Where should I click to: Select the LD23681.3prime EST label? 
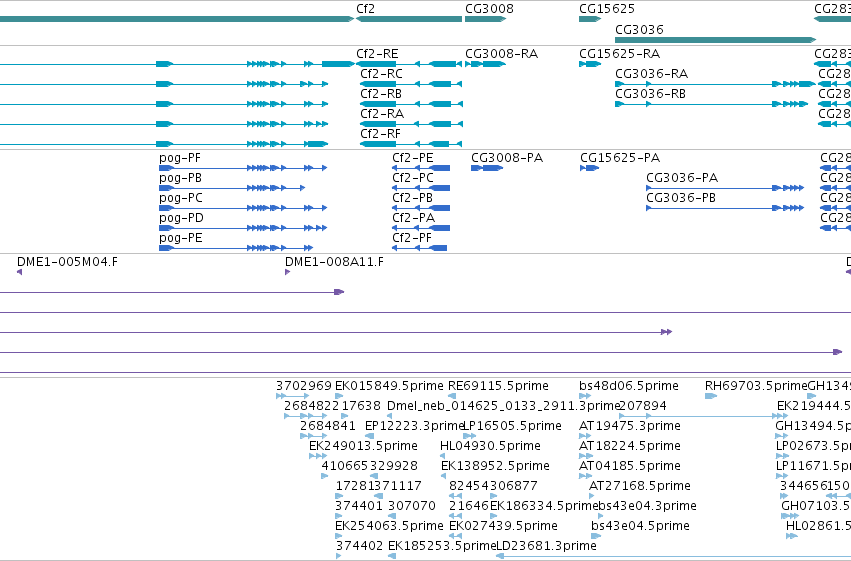click(547, 546)
